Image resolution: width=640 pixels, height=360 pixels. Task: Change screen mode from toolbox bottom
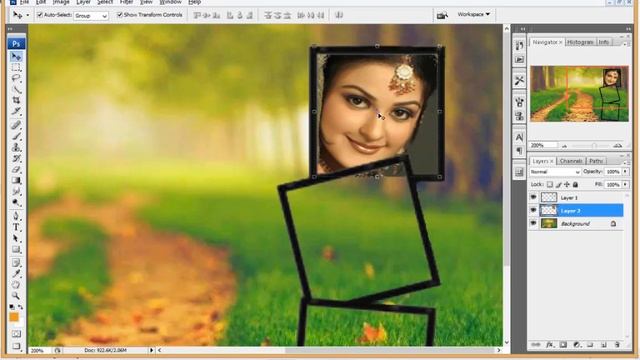coord(16,346)
